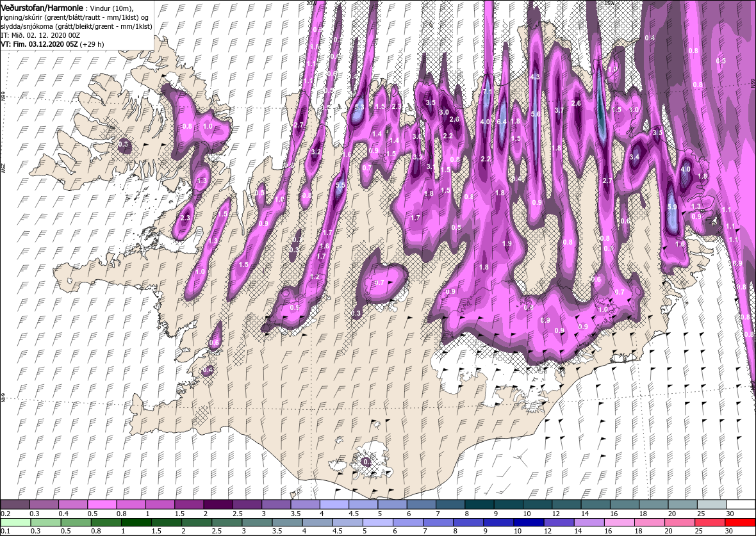Click the 'Veðurstofan/Harmonie' title text
This screenshot has height=536, width=756.
(x=43, y=8)
